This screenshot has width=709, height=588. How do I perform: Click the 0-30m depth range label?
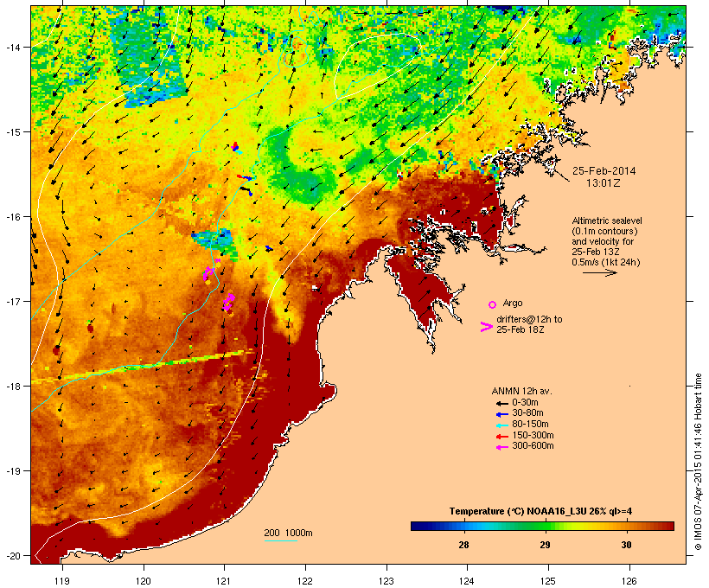(x=525, y=403)
